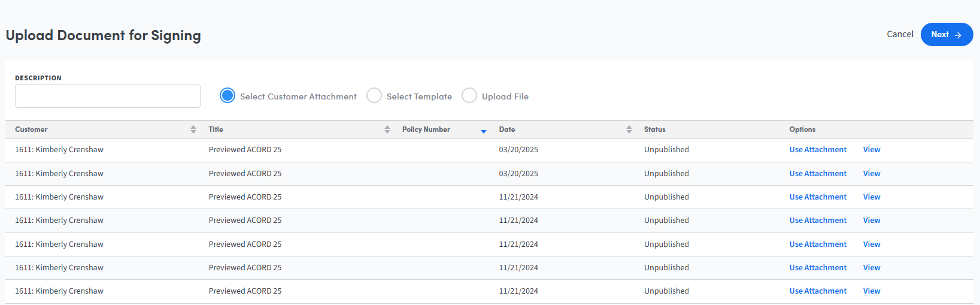Use Attachment in last table row

click(x=818, y=291)
